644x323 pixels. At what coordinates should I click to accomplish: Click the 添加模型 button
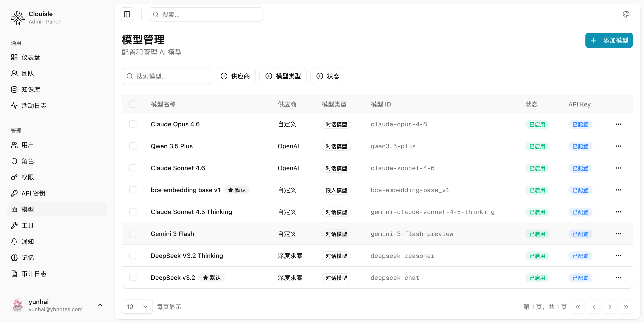(x=609, y=40)
